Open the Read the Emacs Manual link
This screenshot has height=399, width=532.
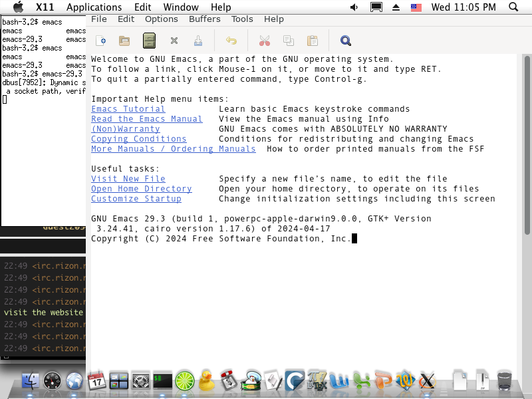click(x=147, y=119)
